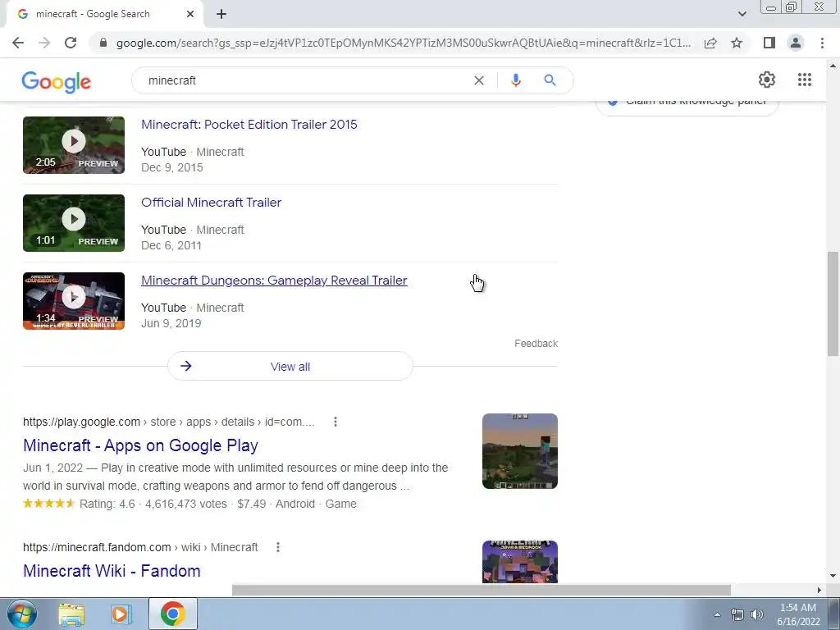Click Claim this knowledge panel button

(687, 106)
